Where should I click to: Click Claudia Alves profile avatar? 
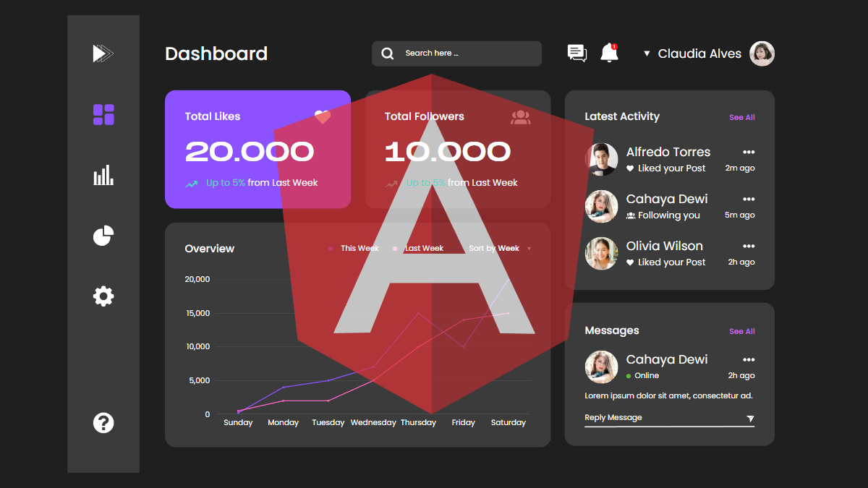tap(762, 53)
